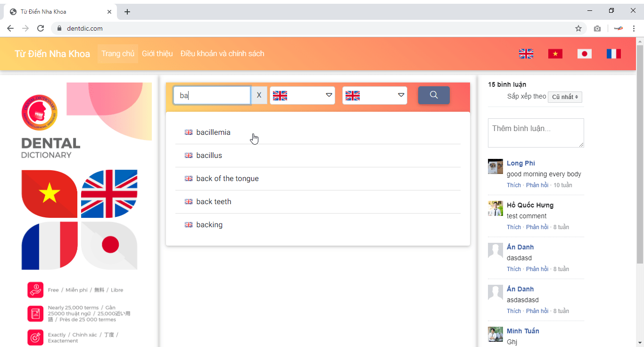The width and height of the screenshot is (644, 347).
Task: Open Chrome's three-dot menu
Action: point(634,28)
